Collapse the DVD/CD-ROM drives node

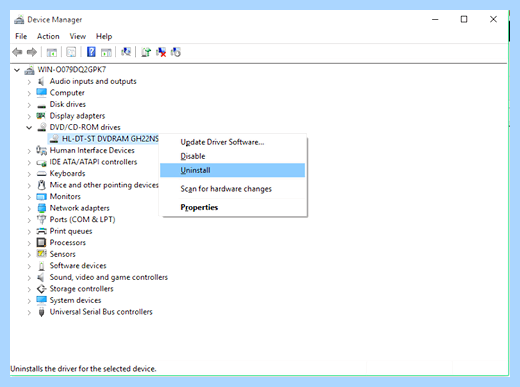(29, 127)
